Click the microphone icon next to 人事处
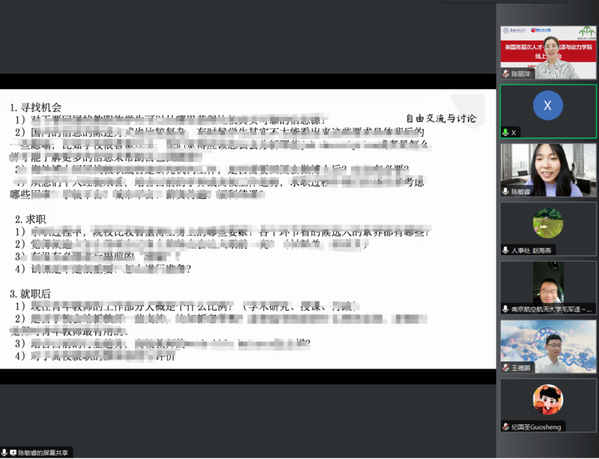Viewport: 599px width, 459px height. [506, 251]
